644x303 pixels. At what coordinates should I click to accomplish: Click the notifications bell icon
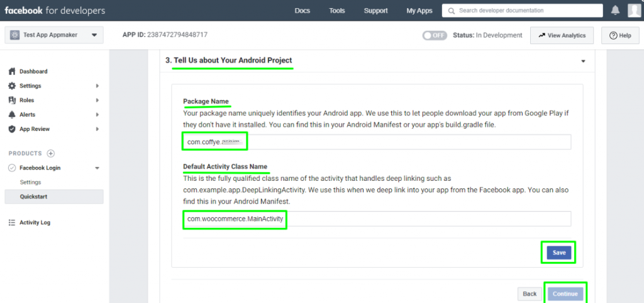click(615, 11)
